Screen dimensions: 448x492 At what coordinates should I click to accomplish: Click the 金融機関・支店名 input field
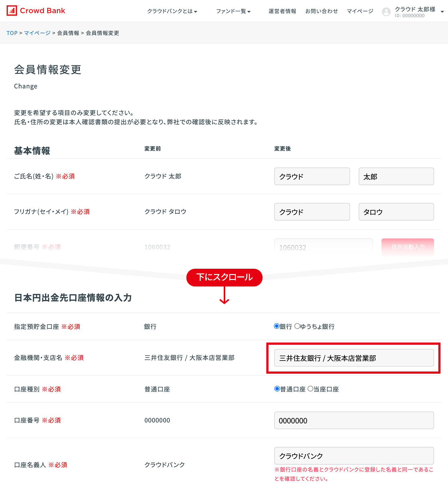pos(354,358)
